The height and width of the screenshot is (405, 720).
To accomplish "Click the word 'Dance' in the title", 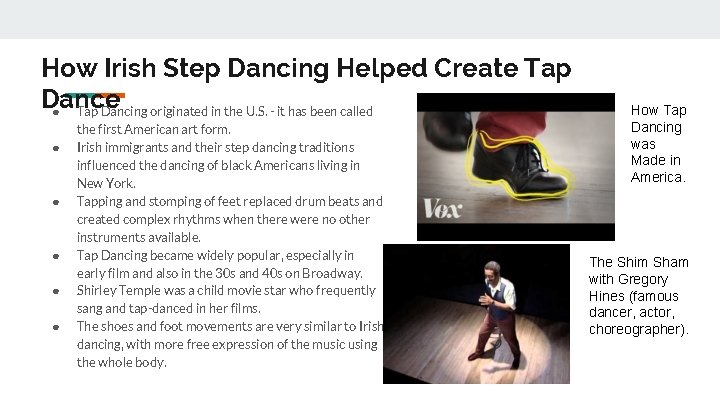I will (81, 99).
